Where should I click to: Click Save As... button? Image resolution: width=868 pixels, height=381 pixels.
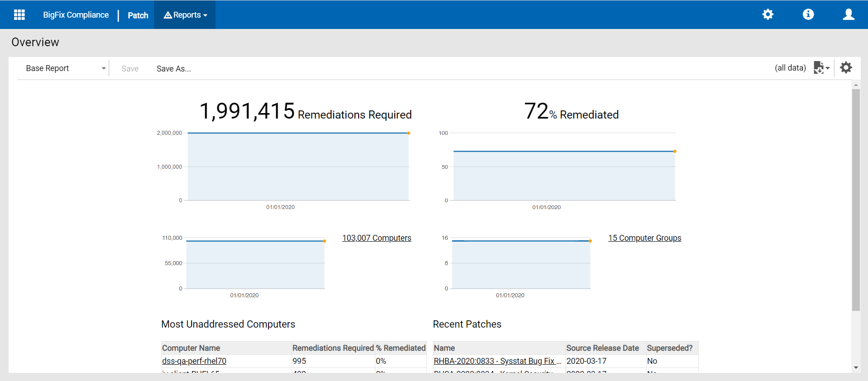(x=173, y=69)
